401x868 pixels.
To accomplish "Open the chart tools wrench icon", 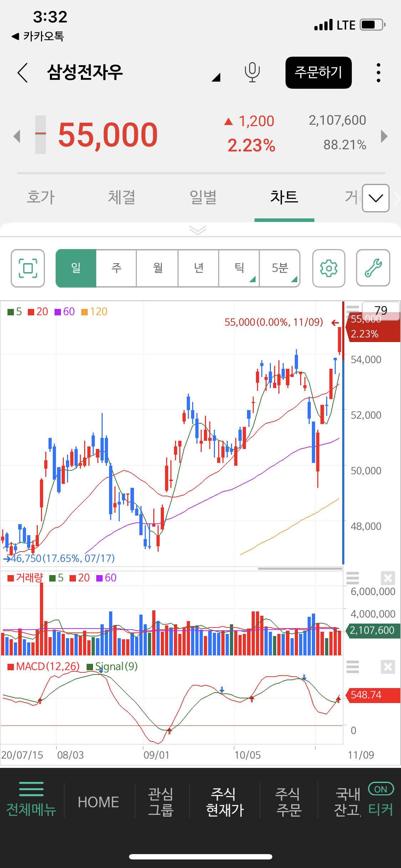I will (x=373, y=268).
